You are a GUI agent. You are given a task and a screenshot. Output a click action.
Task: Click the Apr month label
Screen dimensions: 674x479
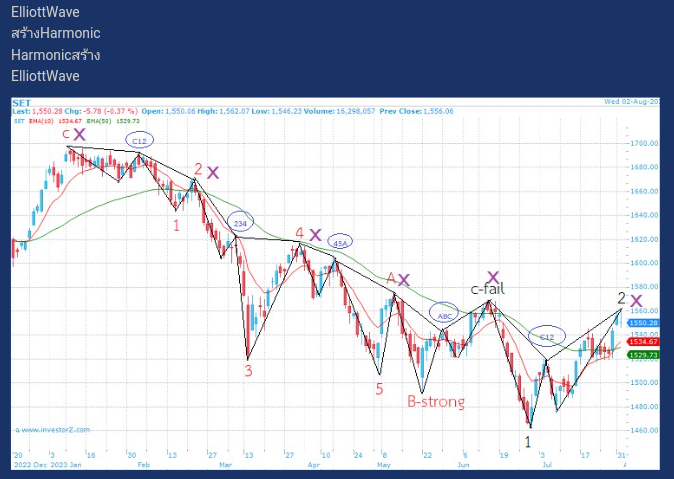314,465
